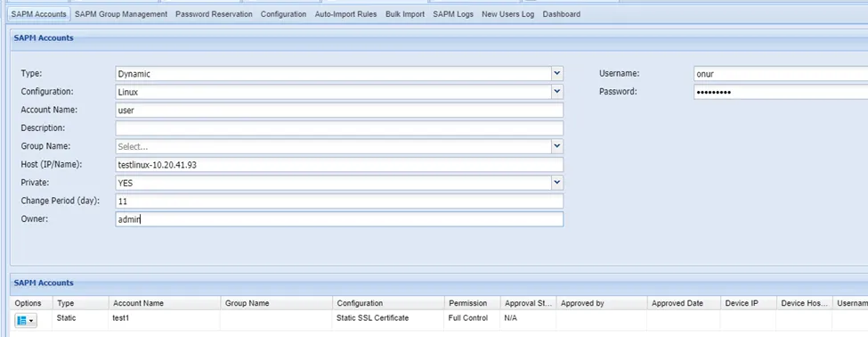The width and height of the screenshot is (868, 337).
Task: Click the Change Period (day) field
Action: [339, 201]
